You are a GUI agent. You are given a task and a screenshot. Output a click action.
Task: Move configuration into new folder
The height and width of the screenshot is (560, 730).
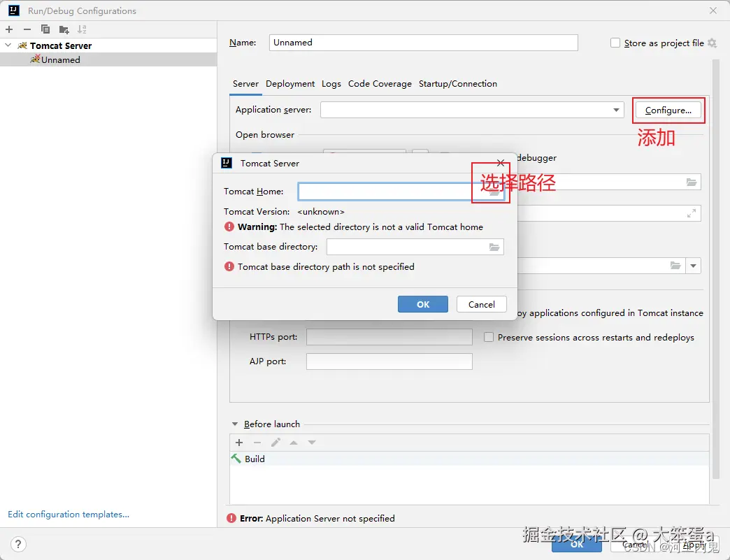click(x=64, y=29)
